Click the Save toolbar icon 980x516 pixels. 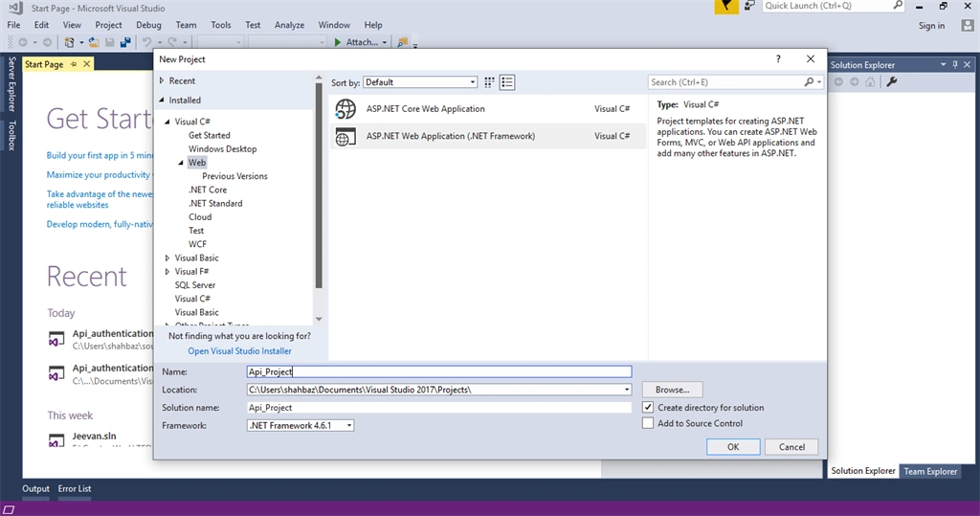pos(109,42)
